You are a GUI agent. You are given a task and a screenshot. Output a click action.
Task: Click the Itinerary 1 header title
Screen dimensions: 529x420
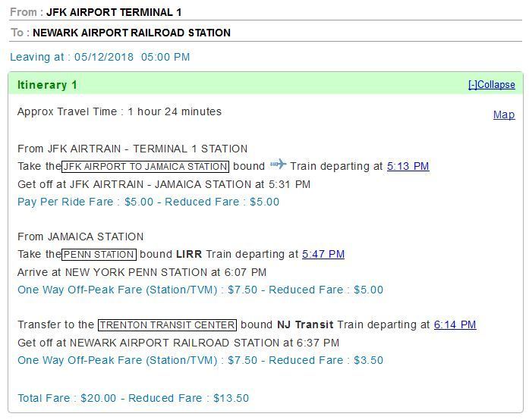tap(47, 85)
